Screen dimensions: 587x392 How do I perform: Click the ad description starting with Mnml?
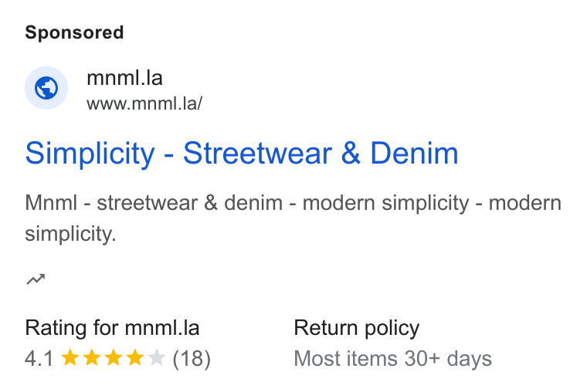(293, 218)
